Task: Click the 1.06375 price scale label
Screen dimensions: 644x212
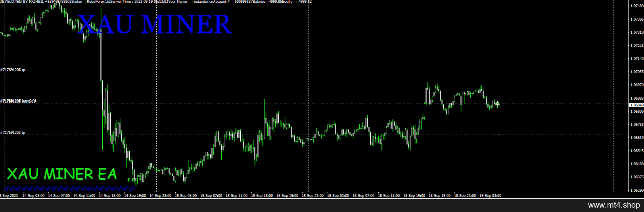Action: (637, 177)
